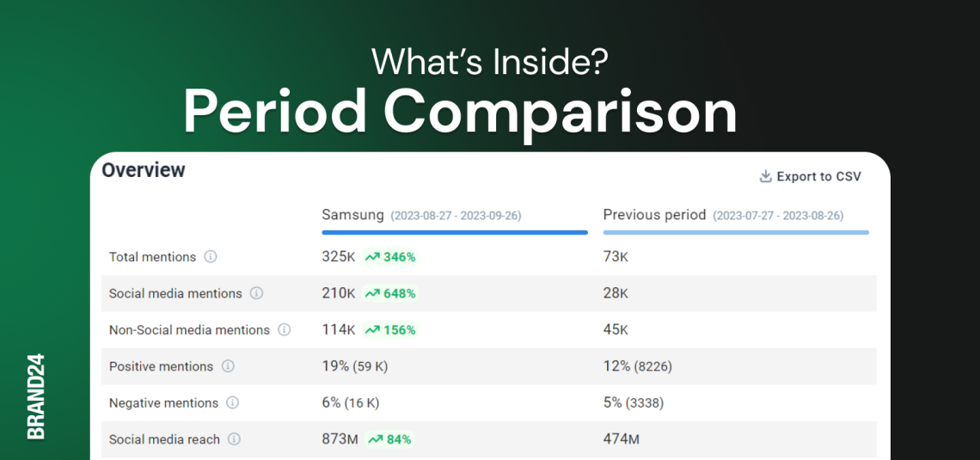The image size is (980, 460).
Task: Click the Brand24 logo
Action: point(36,396)
